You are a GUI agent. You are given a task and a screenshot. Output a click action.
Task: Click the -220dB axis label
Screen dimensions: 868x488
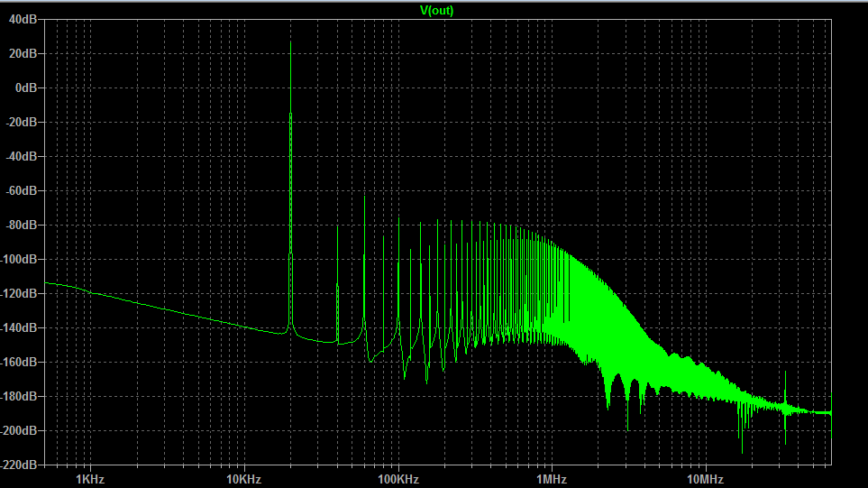(19, 465)
